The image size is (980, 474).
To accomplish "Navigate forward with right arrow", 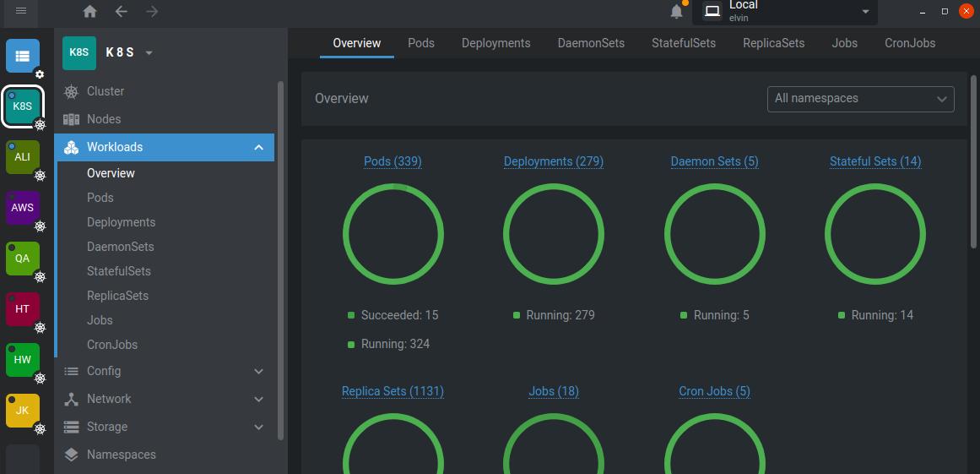I will click(152, 11).
